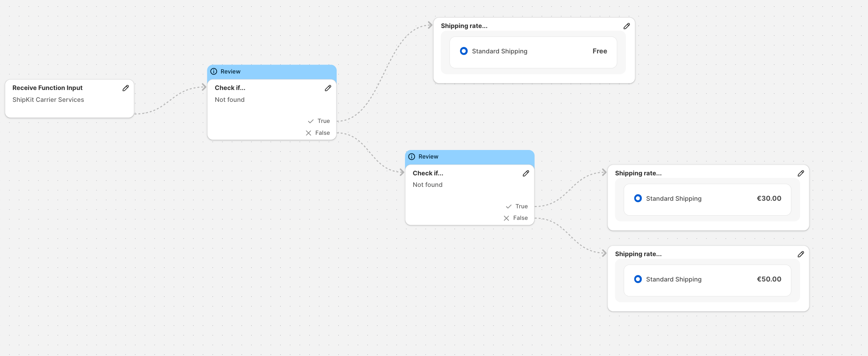Select Standard Shipping Free radio button
This screenshot has width=868, height=356.
(x=463, y=51)
